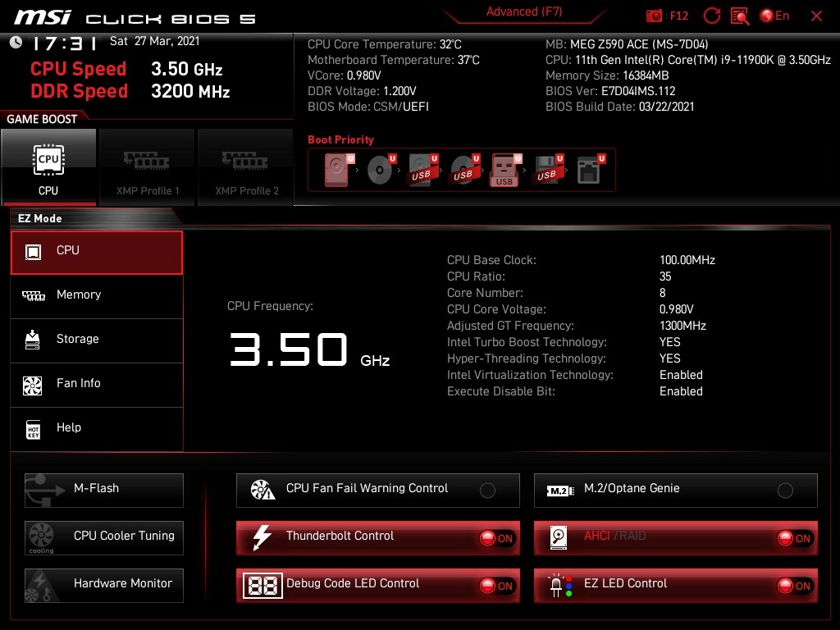Image resolution: width=840 pixels, height=630 pixels.
Task: Change language with the En globe icon
Action: pos(774,16)
